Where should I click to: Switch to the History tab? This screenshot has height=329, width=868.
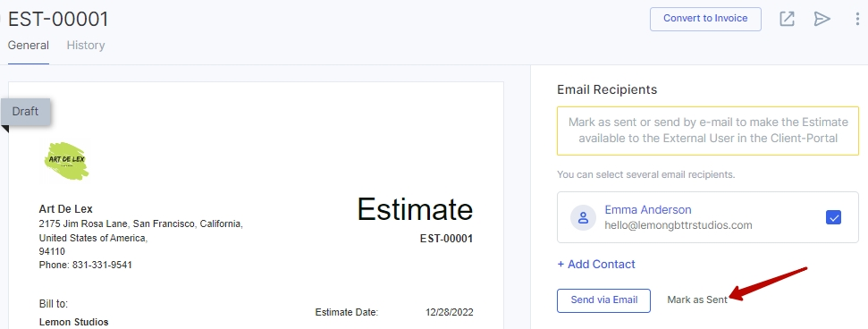click(86, 46)
